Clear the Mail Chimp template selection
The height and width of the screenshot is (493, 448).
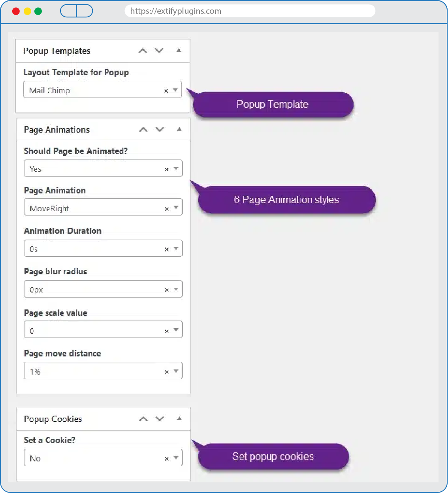click(x=166, y=91)
